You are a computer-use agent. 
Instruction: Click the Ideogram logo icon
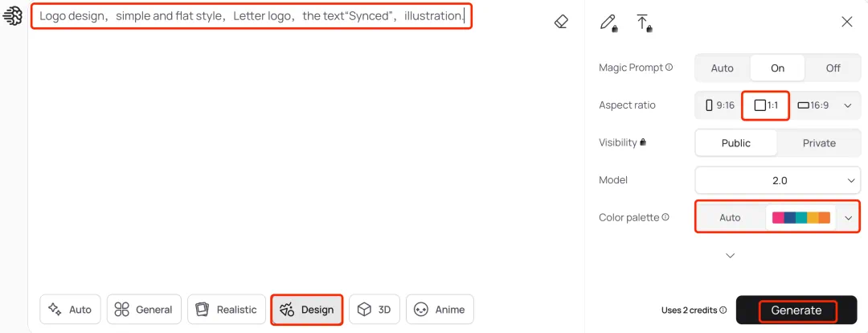point(13,16)
